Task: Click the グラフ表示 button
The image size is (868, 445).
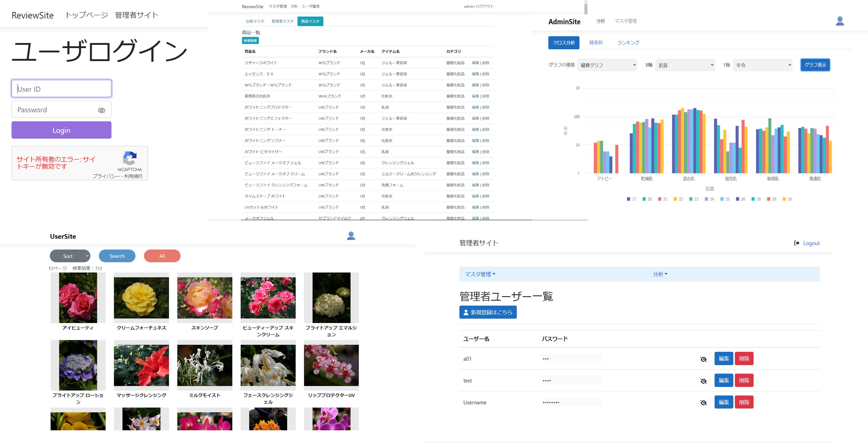Action: [815, 65]
